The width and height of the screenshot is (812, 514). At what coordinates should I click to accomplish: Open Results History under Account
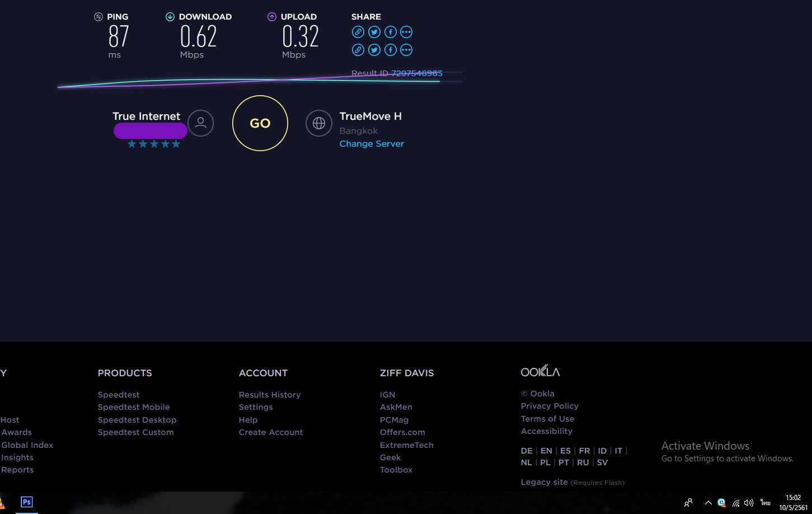[270, 395]
